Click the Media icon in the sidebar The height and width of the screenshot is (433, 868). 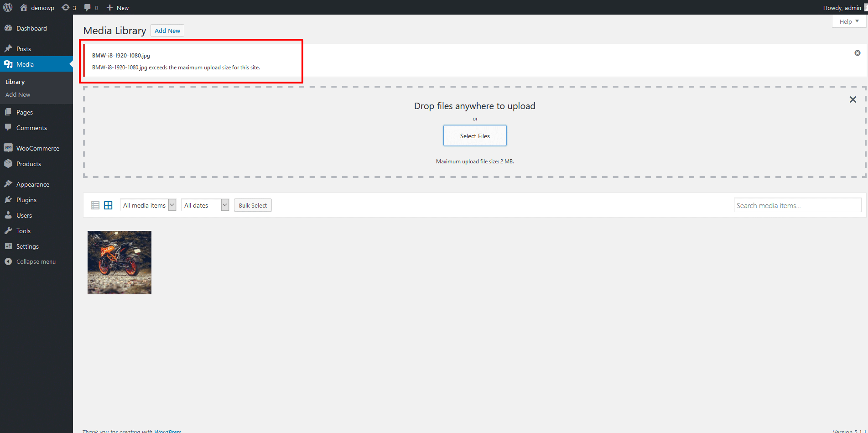pos(8,64)
